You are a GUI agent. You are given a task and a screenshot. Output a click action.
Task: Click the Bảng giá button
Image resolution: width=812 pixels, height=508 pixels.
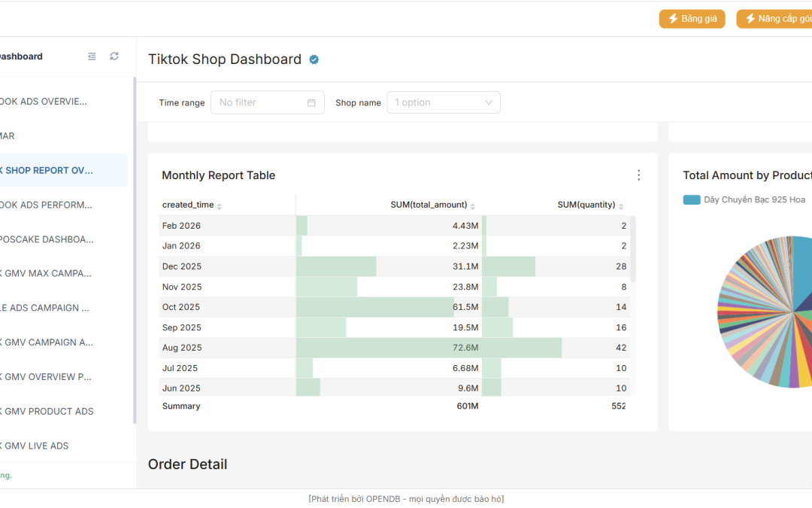(x=692, y=19)
